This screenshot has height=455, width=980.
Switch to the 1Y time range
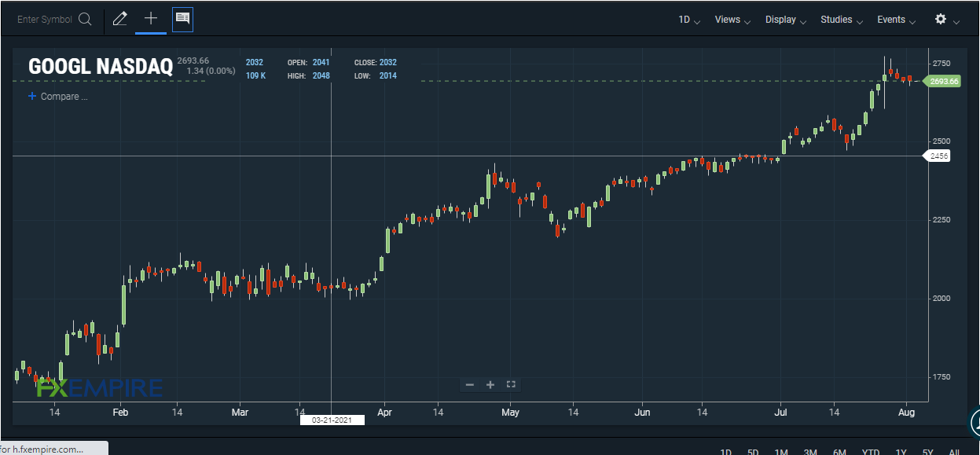click(x=901, y=451)
